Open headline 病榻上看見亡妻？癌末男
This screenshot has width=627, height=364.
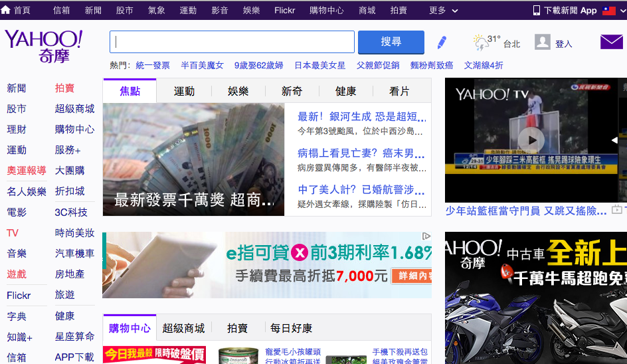[361, 153]
